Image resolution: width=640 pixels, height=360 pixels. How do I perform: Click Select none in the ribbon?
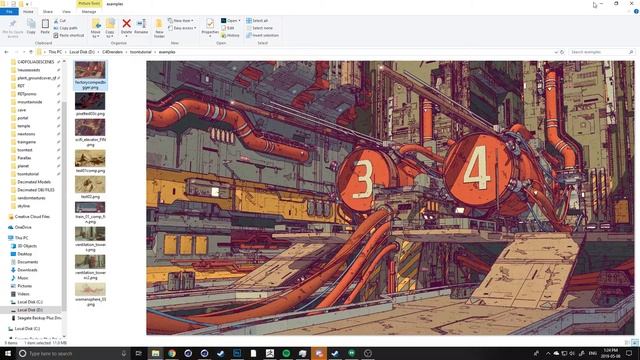(259, 28)
